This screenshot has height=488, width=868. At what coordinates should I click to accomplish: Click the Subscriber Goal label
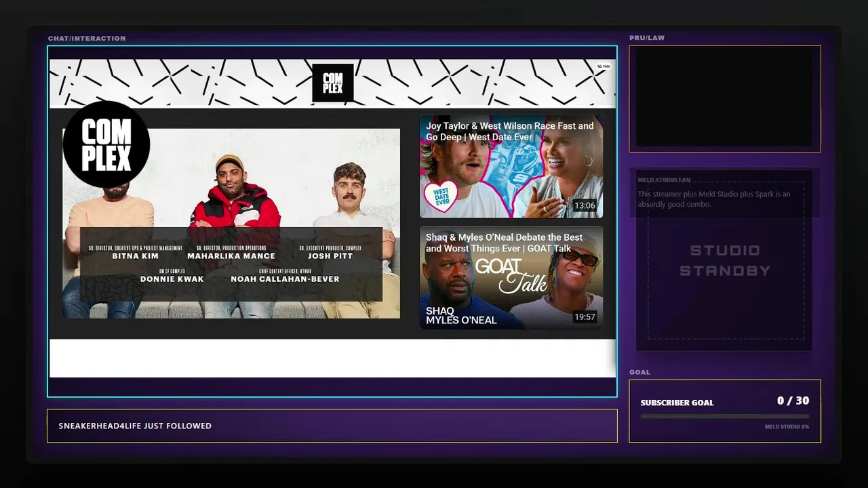point(677,403)
